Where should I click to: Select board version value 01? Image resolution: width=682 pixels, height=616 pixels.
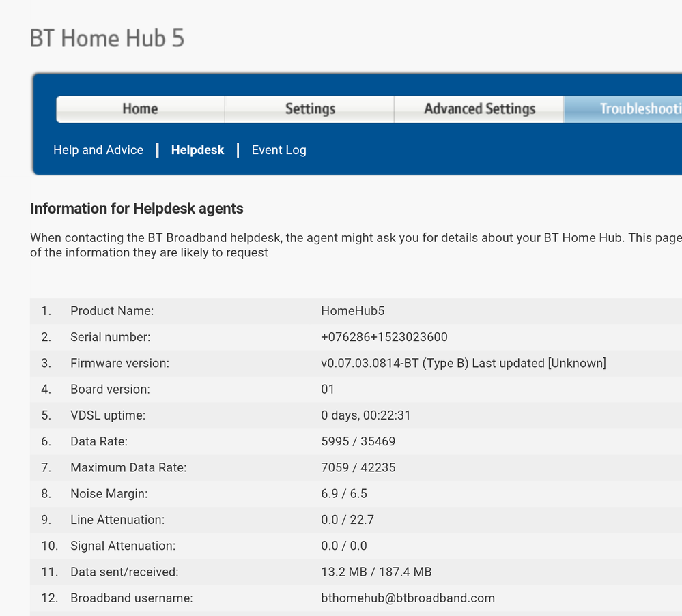(328, 389)
